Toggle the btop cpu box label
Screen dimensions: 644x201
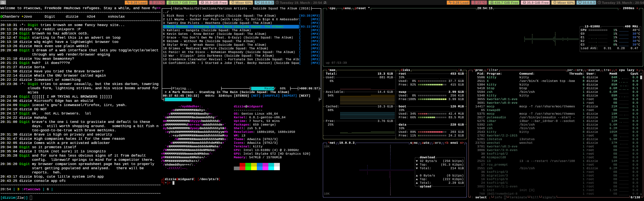tap(332, 8)
